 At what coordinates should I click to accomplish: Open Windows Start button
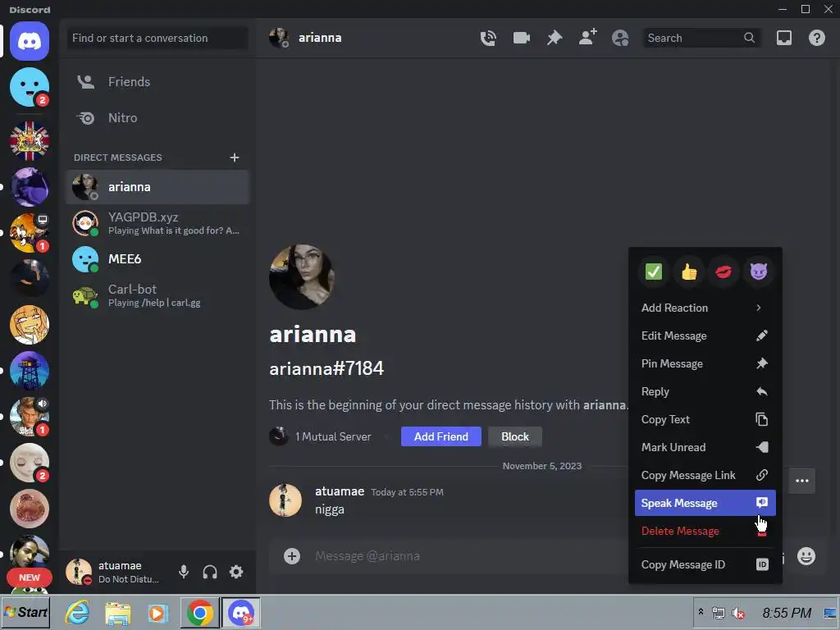tap(25, 612)
